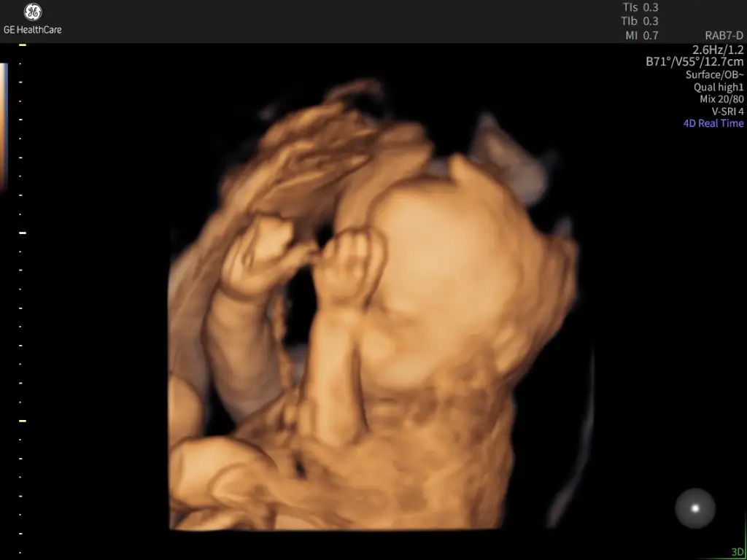This screenshot has height=560, width=747.
Task: Click the 3D orientation indicator
Action: [x=737, y=551]
